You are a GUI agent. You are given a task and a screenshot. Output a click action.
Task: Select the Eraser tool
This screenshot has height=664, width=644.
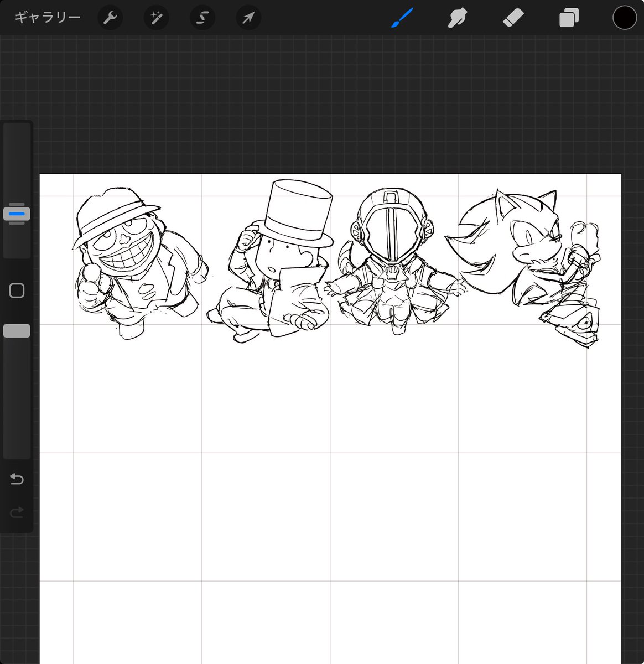coord(513,18)
